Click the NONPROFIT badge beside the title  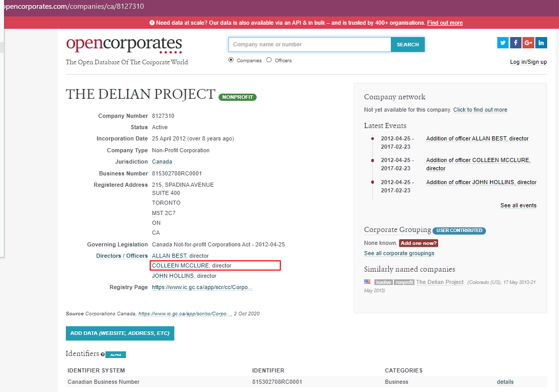tap(238, 97)
